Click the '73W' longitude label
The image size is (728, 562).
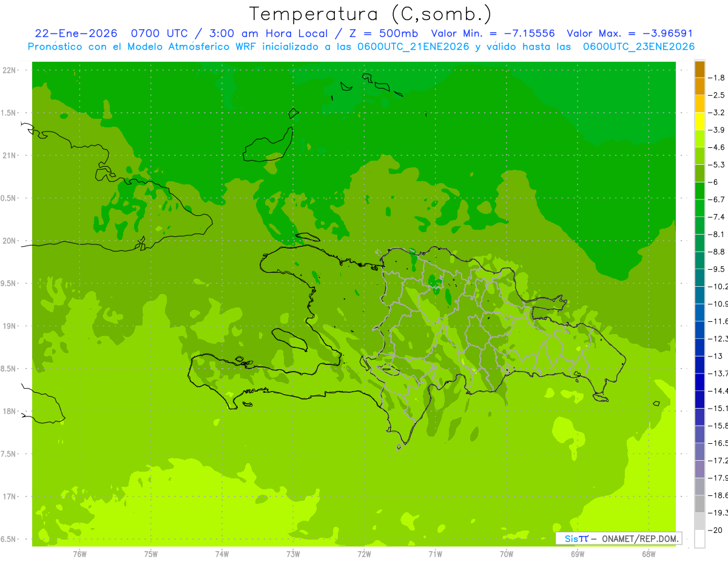pyautogui.click(x=293, y=554)
